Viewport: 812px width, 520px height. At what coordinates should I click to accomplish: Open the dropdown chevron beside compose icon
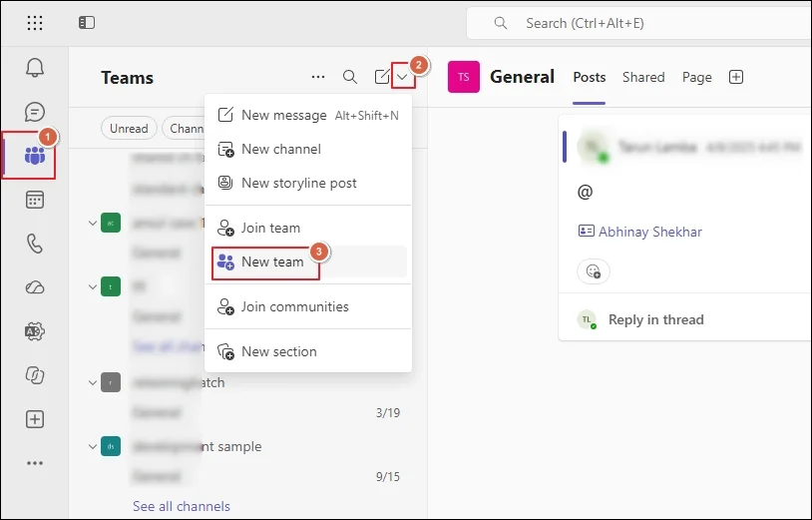point(402,77)
